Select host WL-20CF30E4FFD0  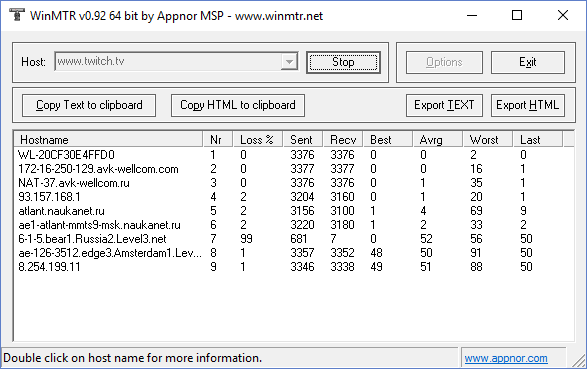(66, 155)
